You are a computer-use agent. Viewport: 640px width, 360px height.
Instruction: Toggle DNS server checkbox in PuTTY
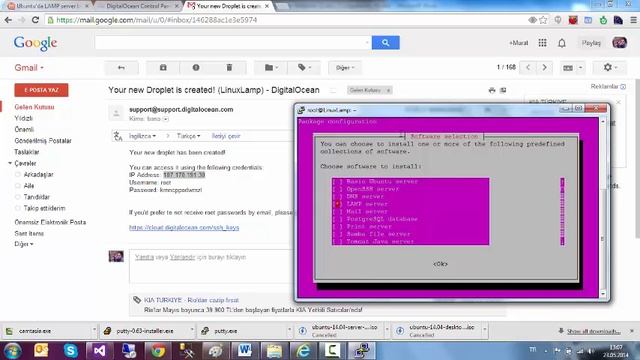coord(338,197)
